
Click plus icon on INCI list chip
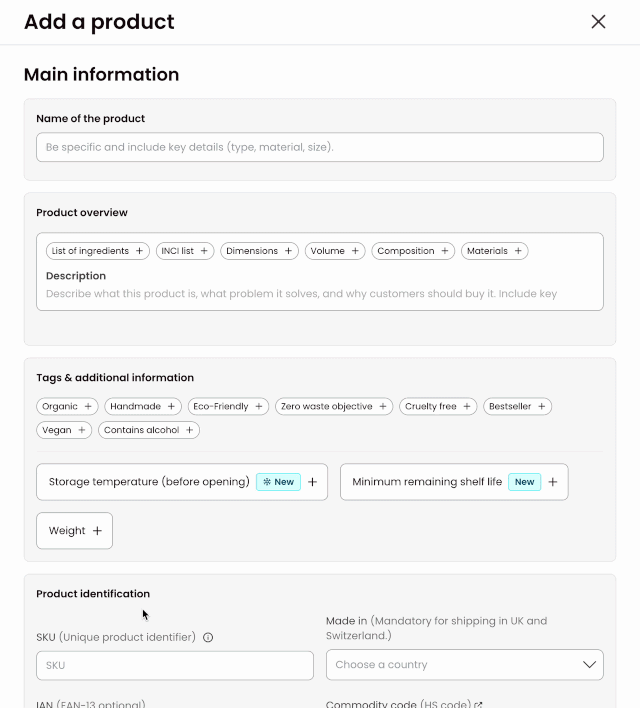point(204,251)
